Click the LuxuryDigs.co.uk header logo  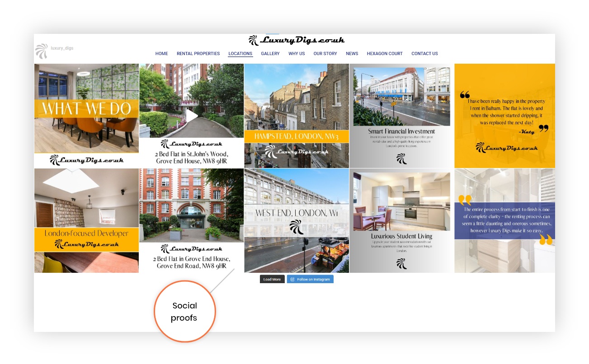click(x=297, y=41)
